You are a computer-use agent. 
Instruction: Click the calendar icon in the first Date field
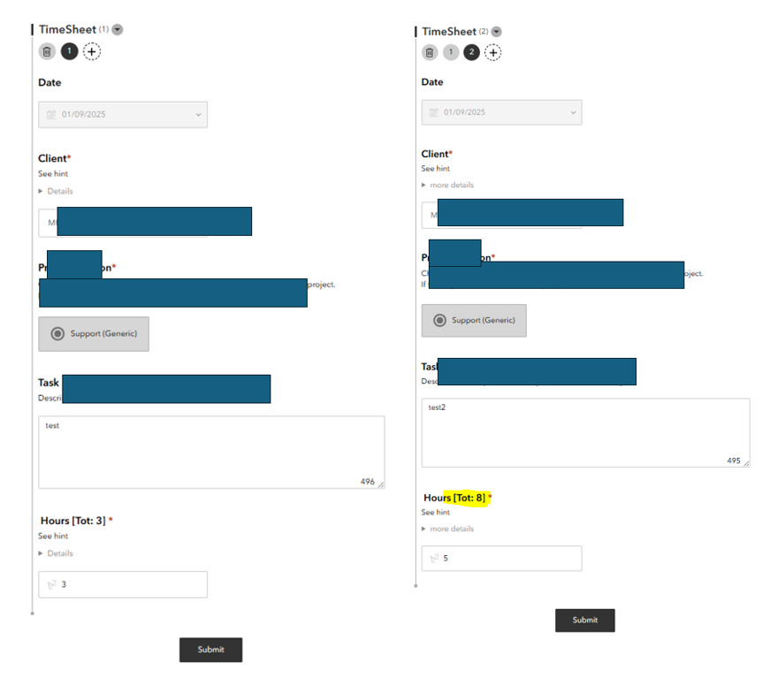point(50,114)
